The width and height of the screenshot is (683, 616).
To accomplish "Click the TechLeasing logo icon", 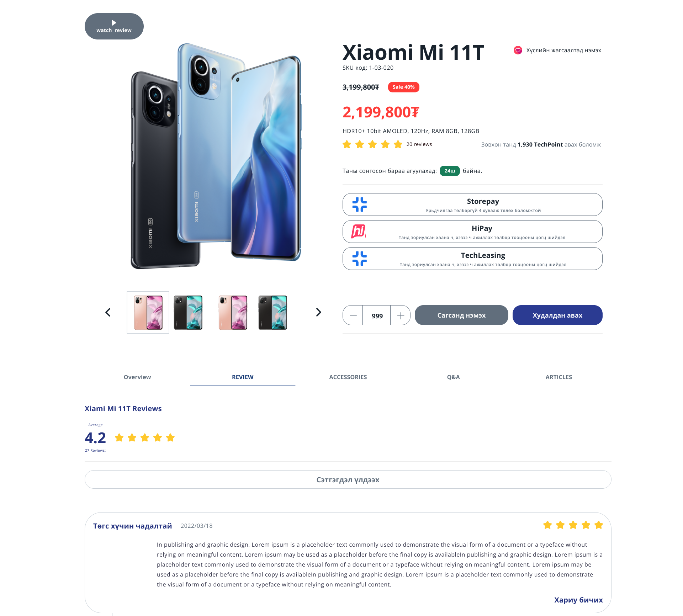I will [359, 259].
